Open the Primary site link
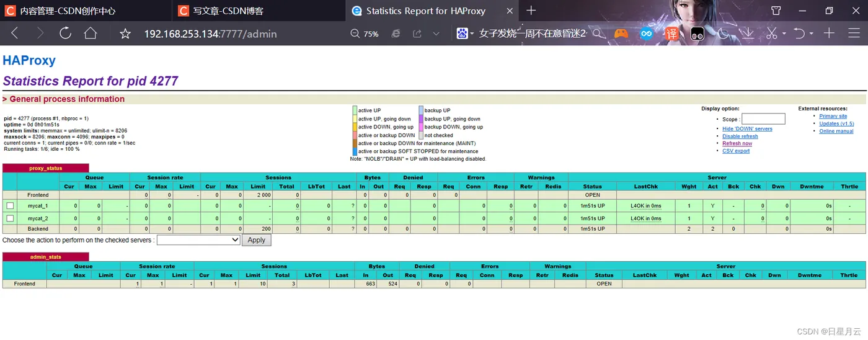The width and height of the screenshot is (868, 340). [833, 116]
